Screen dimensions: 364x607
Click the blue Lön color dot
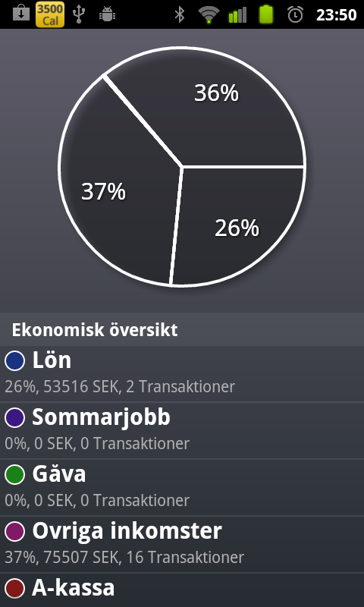click(x=14, y=361)
